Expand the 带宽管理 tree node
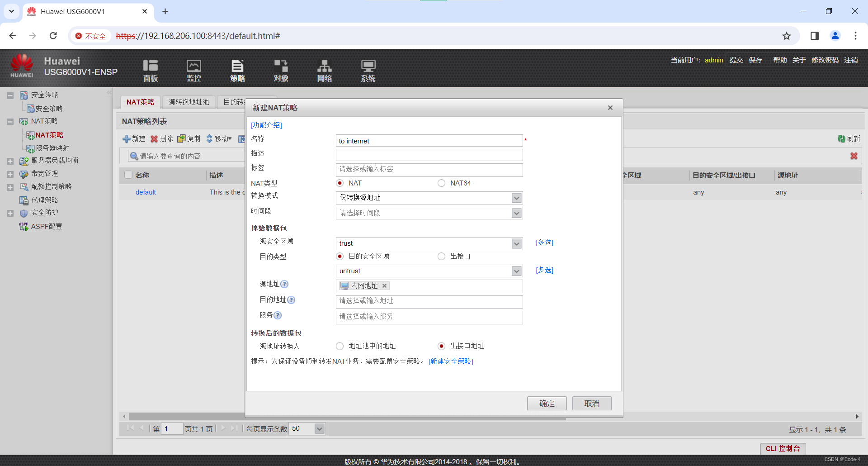The width and height of the screenshot is (868, 466). click(x=10, y=174)
